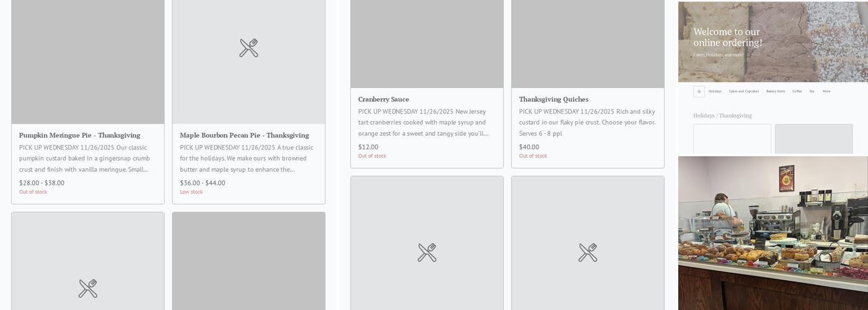Open Maple Bourbon Pecan Pie - Thanksgiving title
The image size is (868, 310).
click(x=244, y=135)
